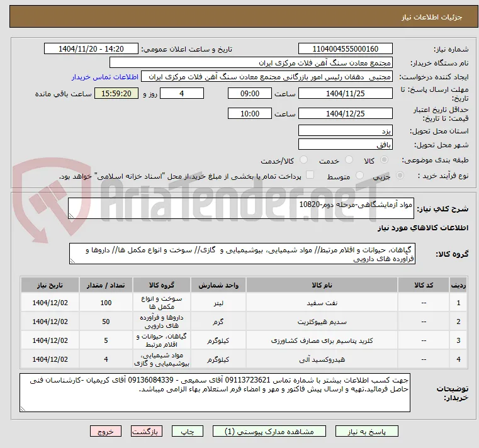Screen dimensions: 479x448
Task: Click the general description textarea 'مواد آزمایشگاهی'
Action: point(241,208)
